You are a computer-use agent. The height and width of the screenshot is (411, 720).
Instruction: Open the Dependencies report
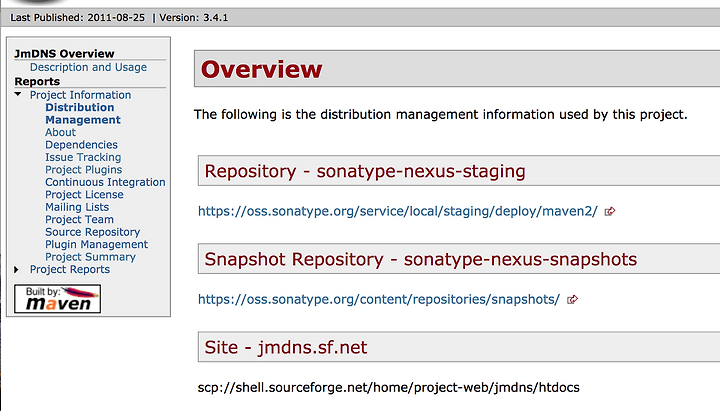(x=81, y=145)
